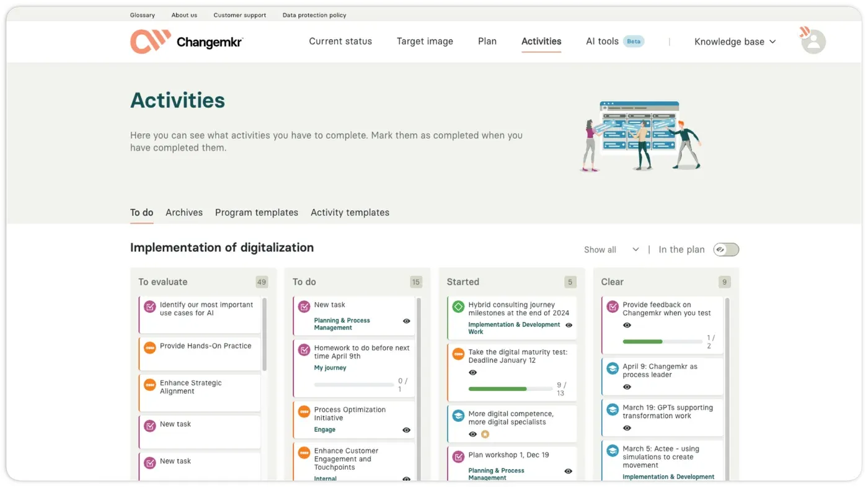Toggle eye icon on 'Plan workshop 1, Dec 19' card
This screenshot has width=868, height=487.
tap(569, 471)
